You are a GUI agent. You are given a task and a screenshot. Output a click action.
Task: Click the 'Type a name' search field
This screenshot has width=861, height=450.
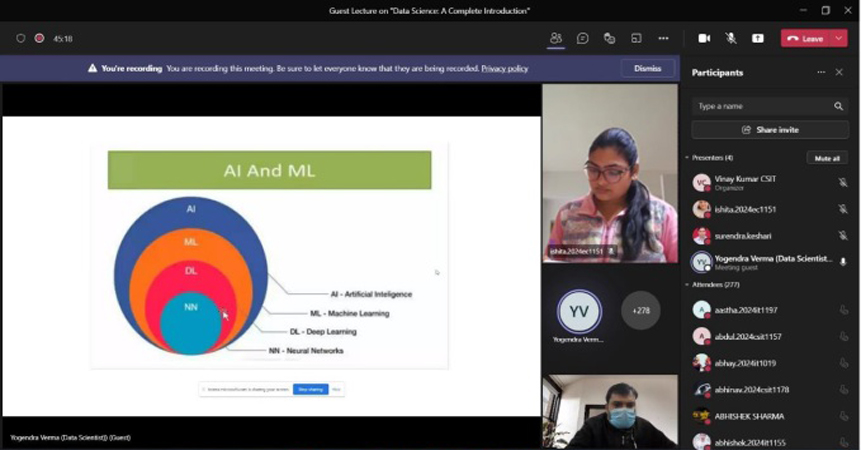(x=760, y=106)
